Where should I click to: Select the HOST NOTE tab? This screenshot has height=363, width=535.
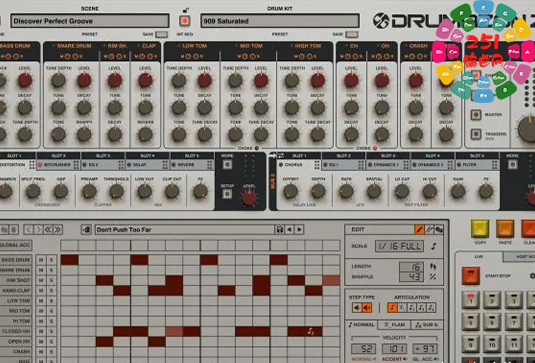click(x=519, y=257)
